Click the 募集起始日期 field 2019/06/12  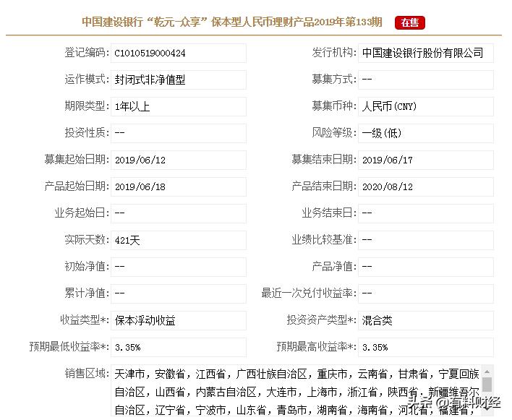click(179, 160)
